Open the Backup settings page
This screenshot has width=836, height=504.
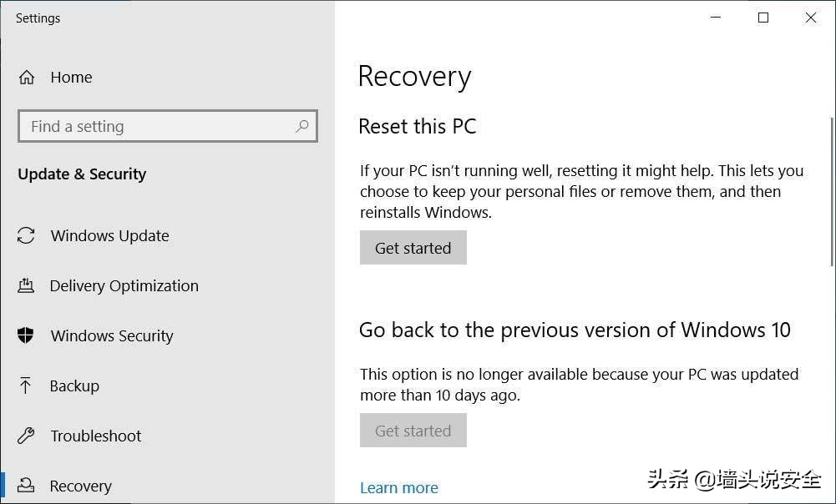[74, 386]
